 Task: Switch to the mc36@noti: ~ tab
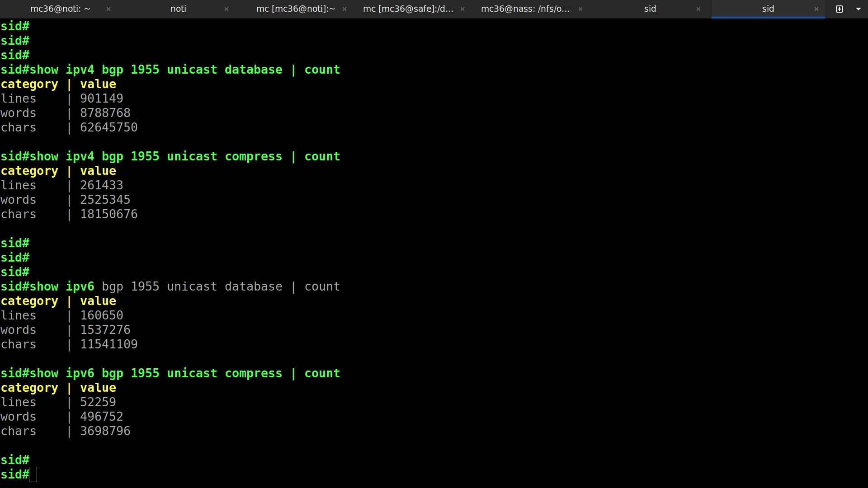60,9
